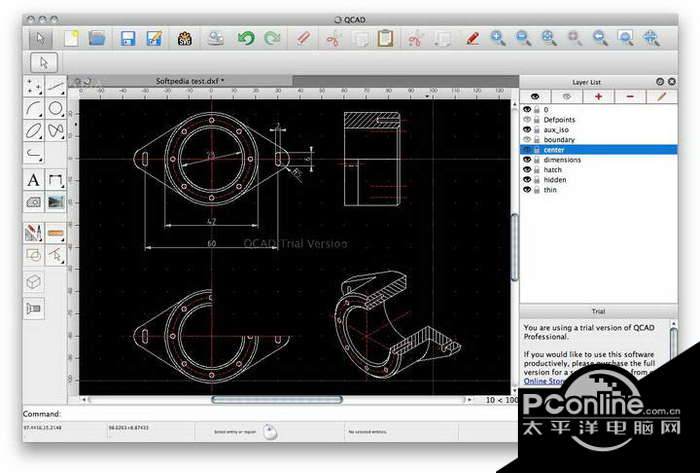700x473 pixels.
Task: Select the center layer row
Action: coord(599,150)
